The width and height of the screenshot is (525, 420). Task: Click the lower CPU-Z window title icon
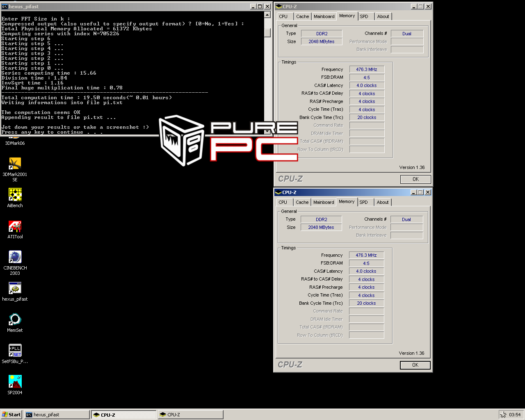pyautogui.click(x=278, y=192)
